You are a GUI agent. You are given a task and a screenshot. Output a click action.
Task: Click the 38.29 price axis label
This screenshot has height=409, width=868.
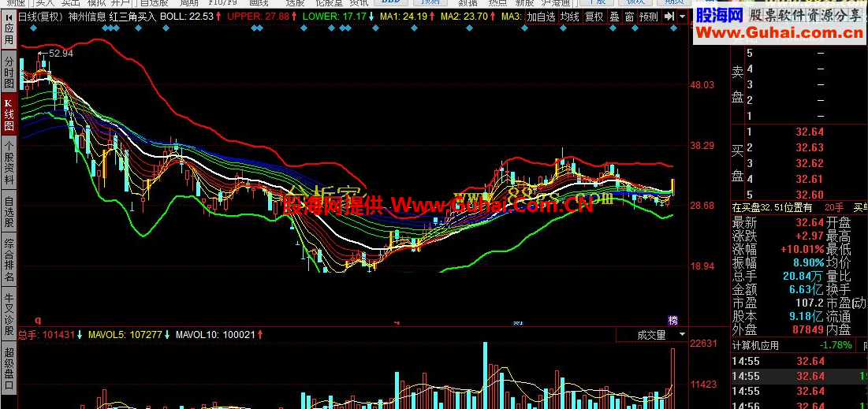click(x=702, y=146)
